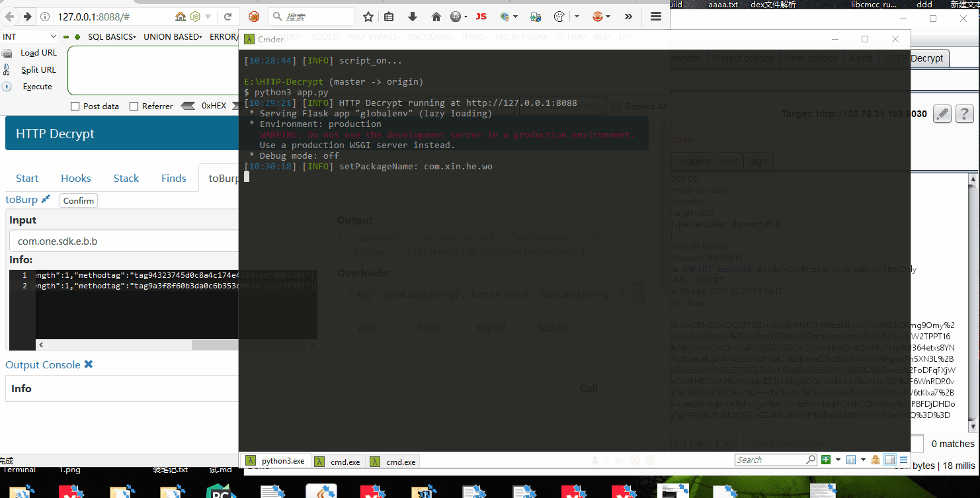980x498 pixels.
Task: Open the INT type dropdown
Action: (30, 37)
